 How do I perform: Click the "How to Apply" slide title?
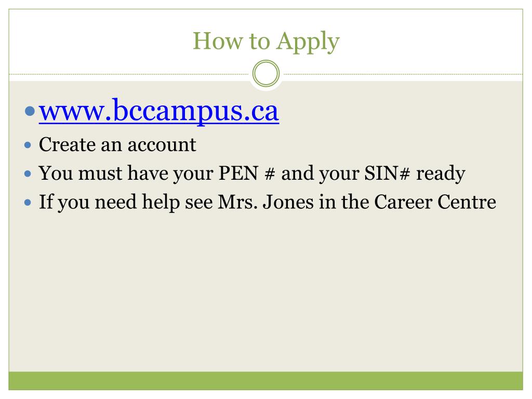tap(266, 42)
